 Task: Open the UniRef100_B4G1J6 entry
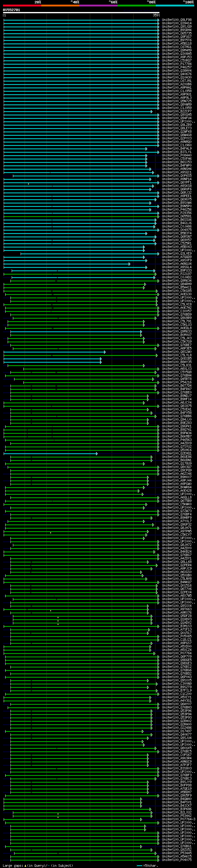point(177,224)
